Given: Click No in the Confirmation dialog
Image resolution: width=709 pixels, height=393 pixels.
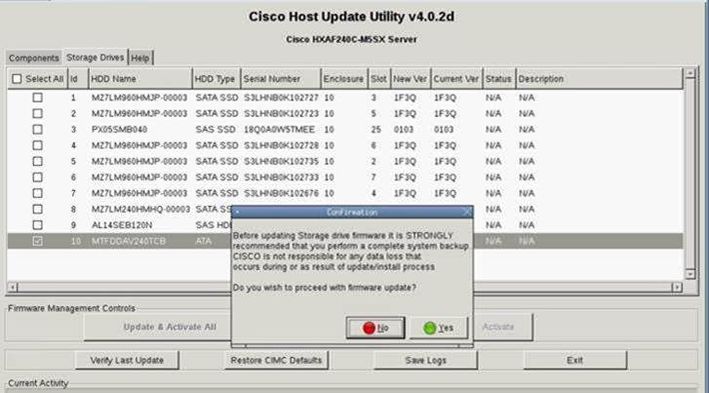Looking at the screenshot, I should click(x=375, y=328).
